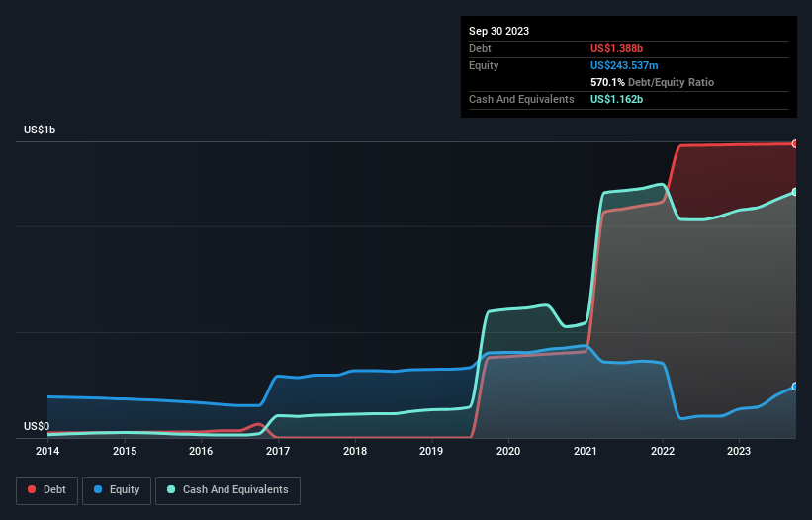Screen dimensions: 812x520
Task: Click the 2019 x-axis label
Action: [431, 451]
